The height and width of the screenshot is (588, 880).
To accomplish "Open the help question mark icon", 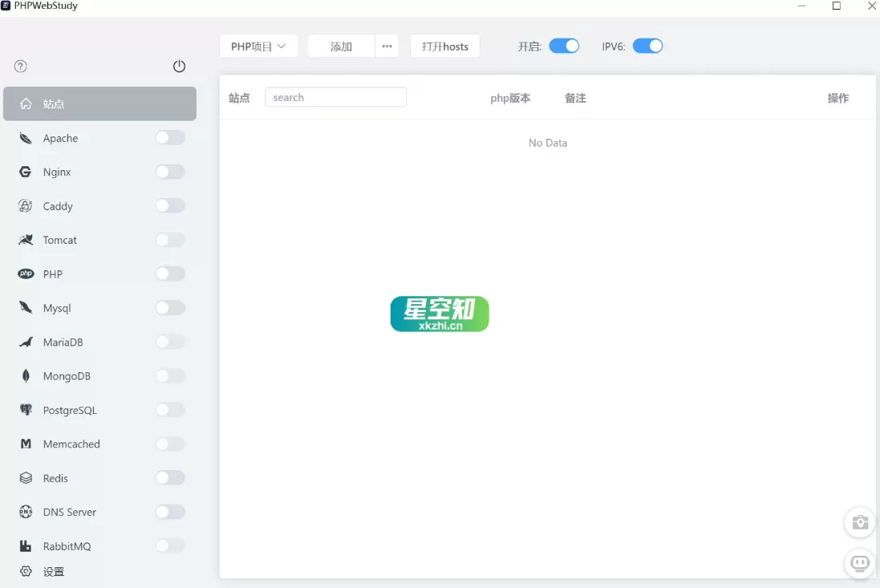I will point(20,67).
